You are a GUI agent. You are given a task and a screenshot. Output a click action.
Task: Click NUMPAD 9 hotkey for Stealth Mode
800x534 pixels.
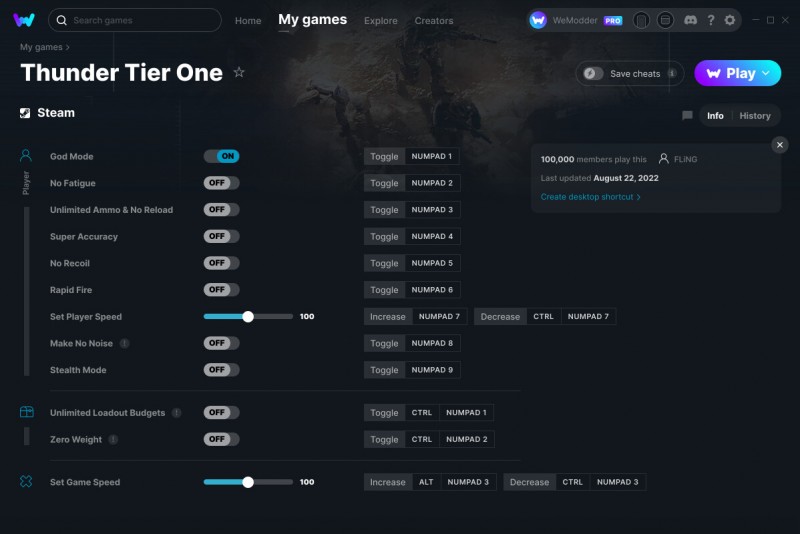432,370
